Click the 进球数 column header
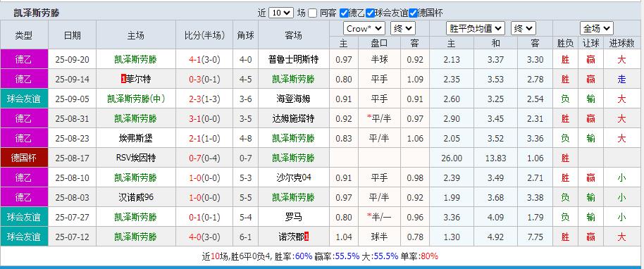 [x=622, y=43]
